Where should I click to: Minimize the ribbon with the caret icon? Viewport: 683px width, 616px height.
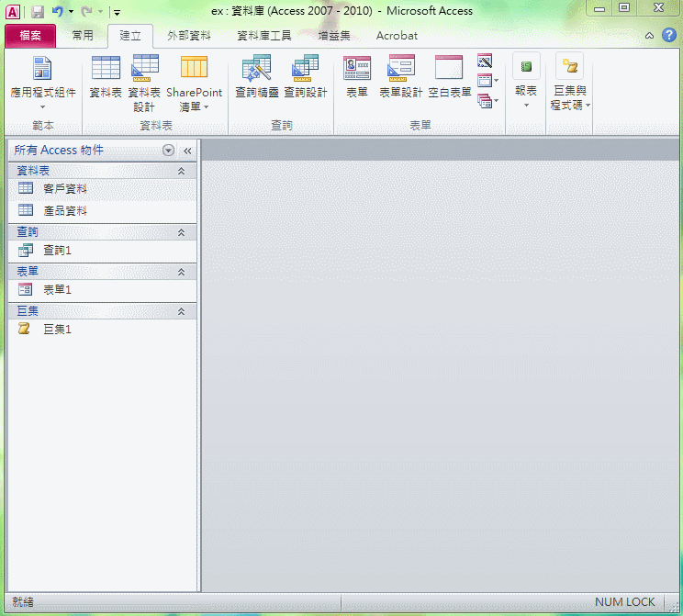[649, 36]
